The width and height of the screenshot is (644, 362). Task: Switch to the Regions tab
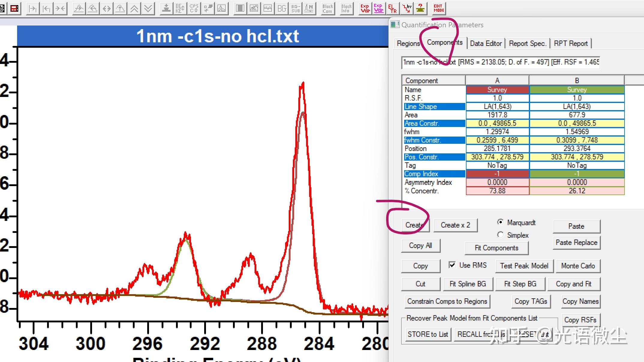408,43
